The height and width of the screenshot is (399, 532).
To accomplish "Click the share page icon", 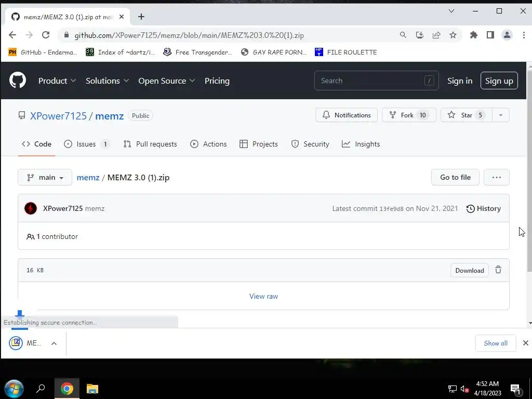I will (436, 35).
